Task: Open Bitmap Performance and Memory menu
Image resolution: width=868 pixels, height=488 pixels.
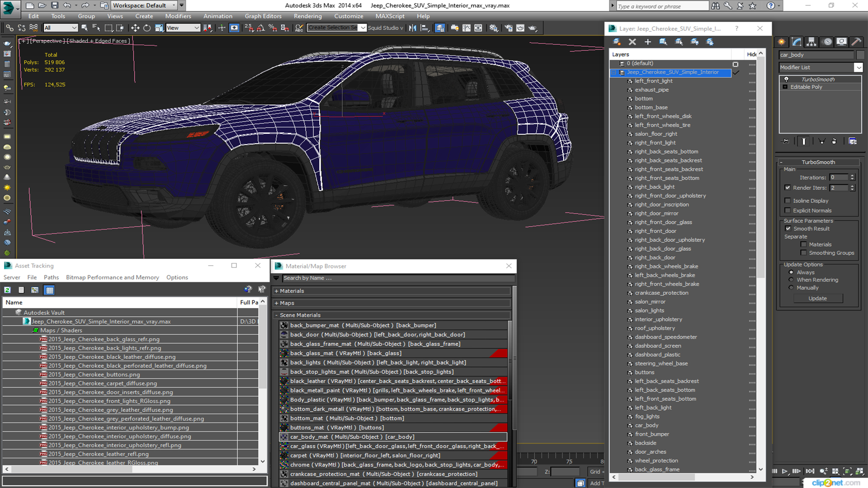Action: [x=112, y=277]
